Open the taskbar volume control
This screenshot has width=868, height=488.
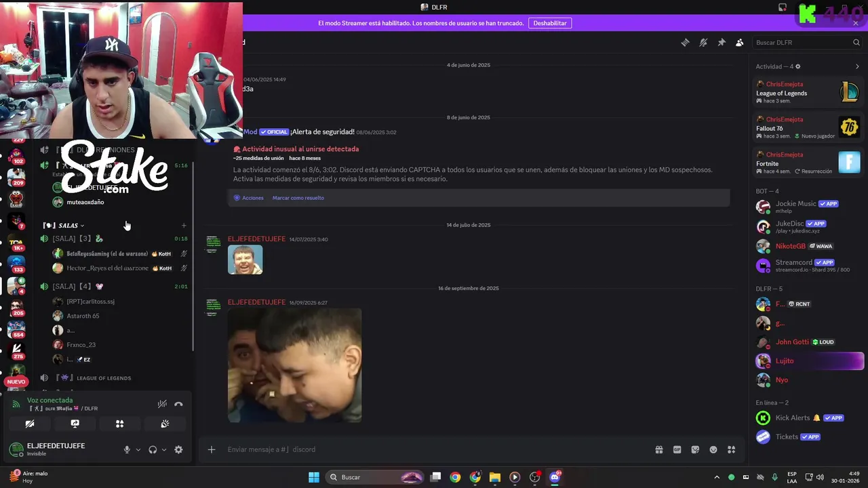[x=820, y=477]
